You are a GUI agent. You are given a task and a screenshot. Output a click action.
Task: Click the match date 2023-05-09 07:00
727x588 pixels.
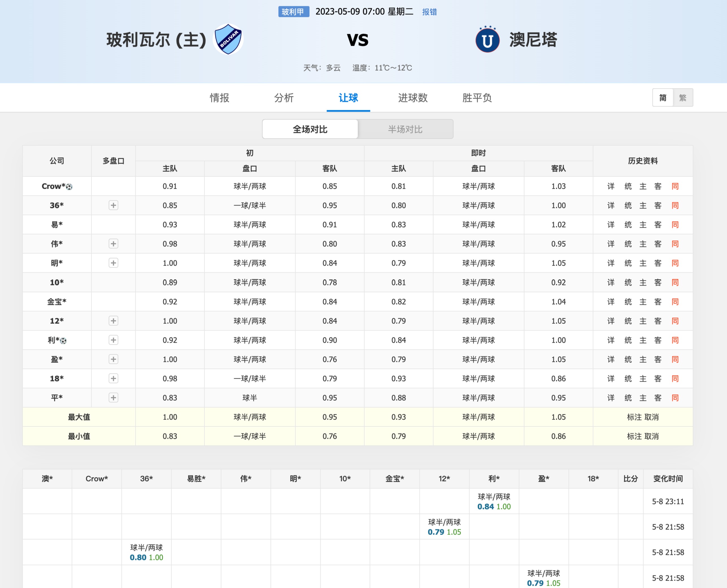tap(350, 12)
